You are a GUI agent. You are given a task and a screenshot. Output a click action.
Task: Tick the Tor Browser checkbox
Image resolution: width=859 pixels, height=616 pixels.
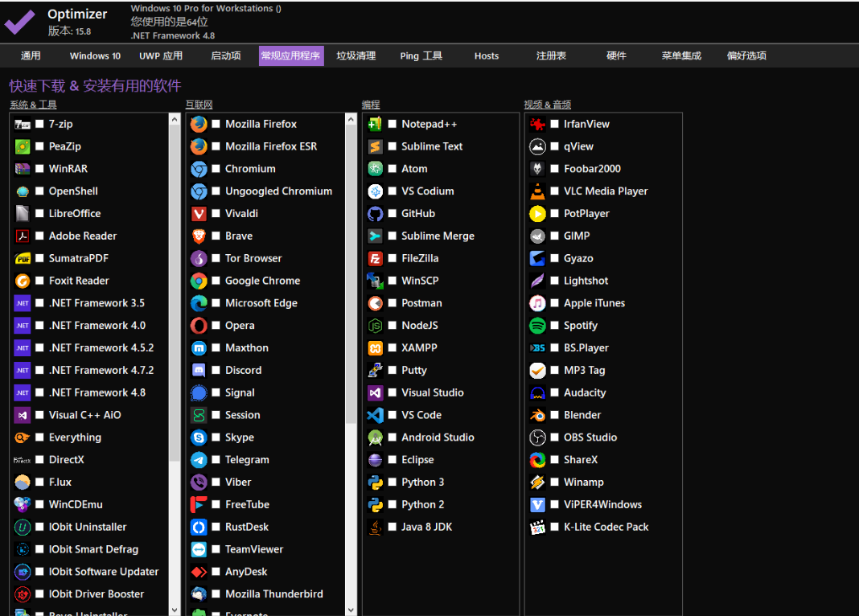tap(216, 258)
